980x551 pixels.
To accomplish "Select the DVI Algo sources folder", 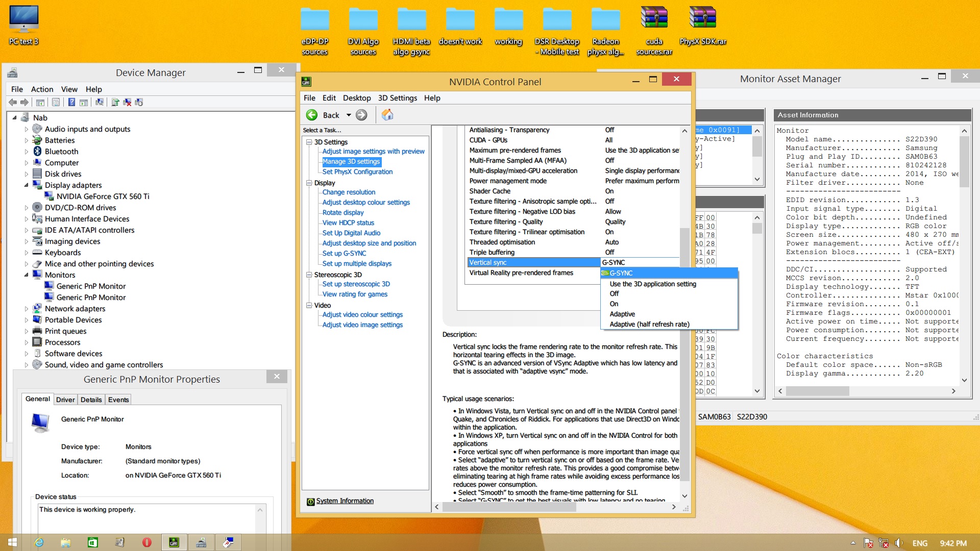I will [x=363, y=31].
